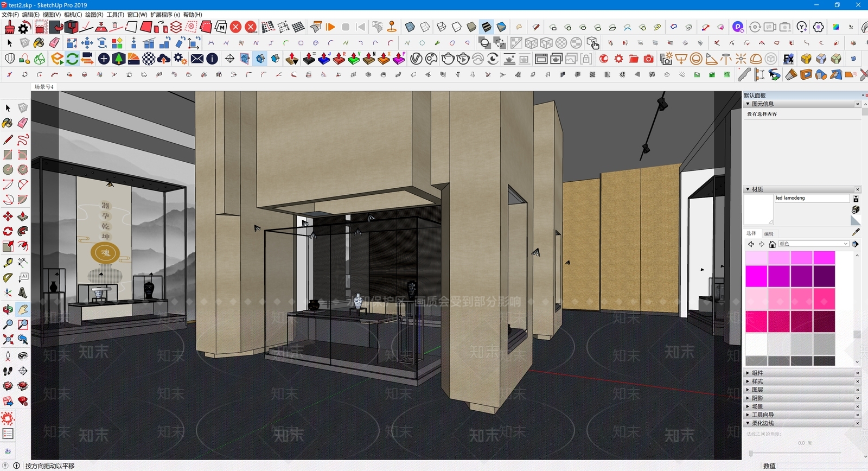
Task: Close the 材质 panel
Action: point(858,189)
